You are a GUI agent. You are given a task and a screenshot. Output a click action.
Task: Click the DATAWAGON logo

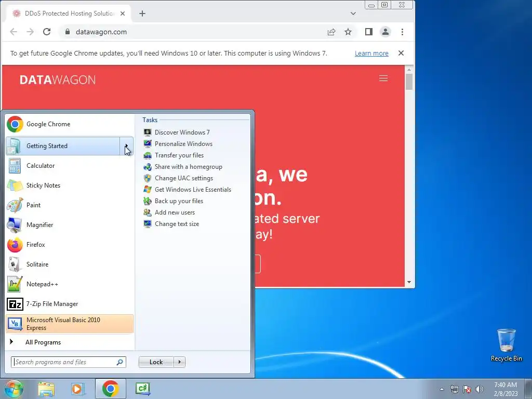(58, 79)
